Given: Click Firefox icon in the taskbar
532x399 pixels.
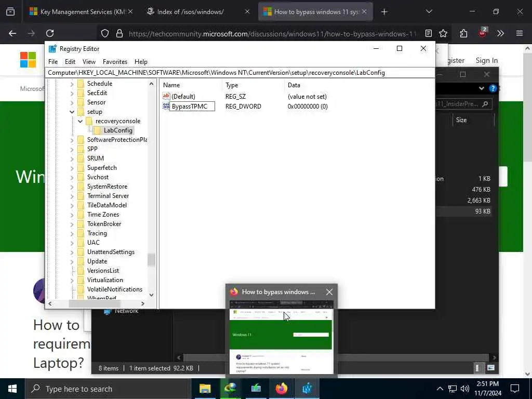Looking at the screenshot, I should (281, 389).
